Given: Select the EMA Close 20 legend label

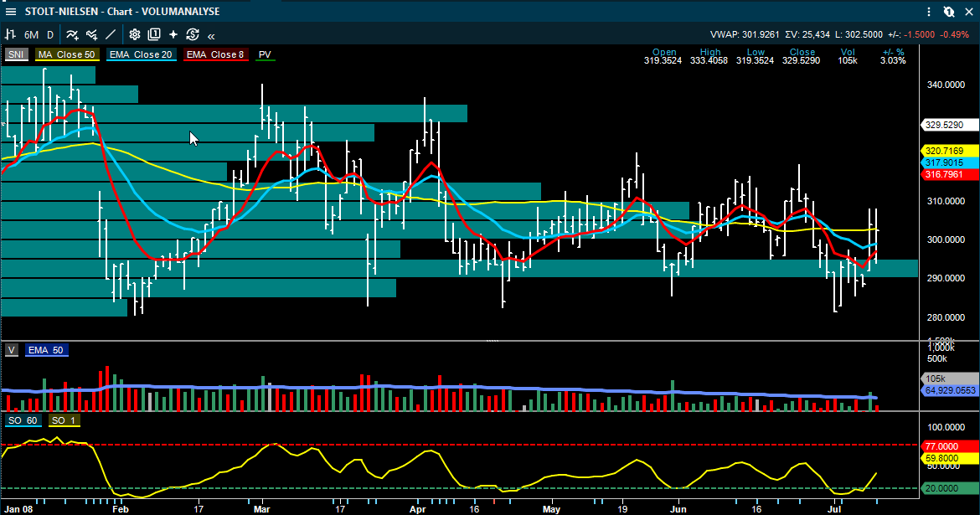Looking at the screenshot, I should tap(141, 54).
